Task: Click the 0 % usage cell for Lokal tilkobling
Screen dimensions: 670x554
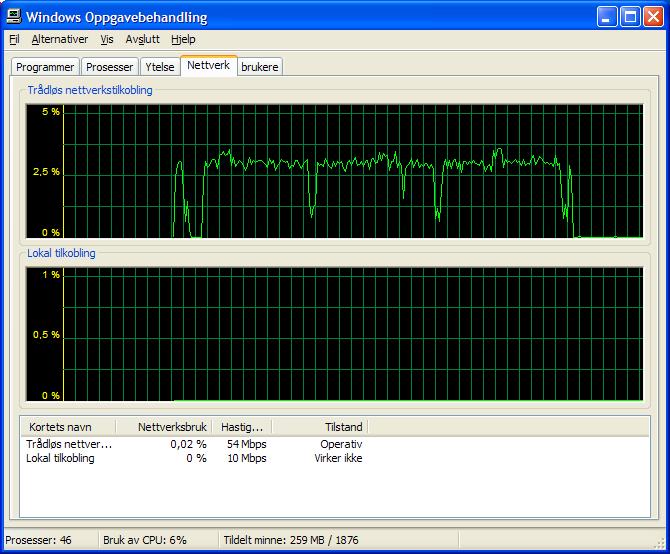Action: 196,458
